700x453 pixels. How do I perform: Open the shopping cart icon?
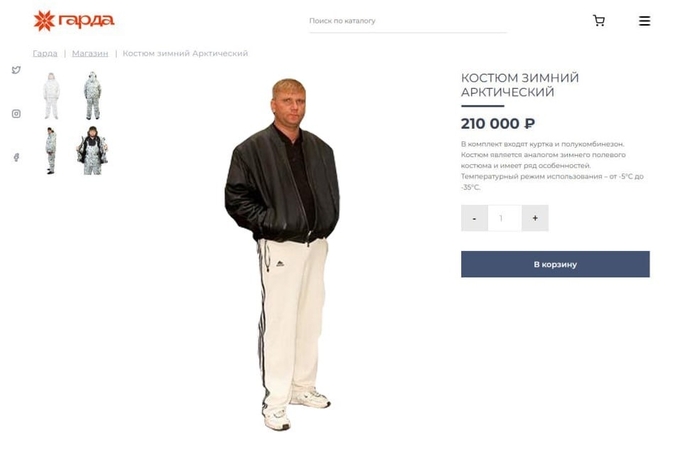[599, 21]
